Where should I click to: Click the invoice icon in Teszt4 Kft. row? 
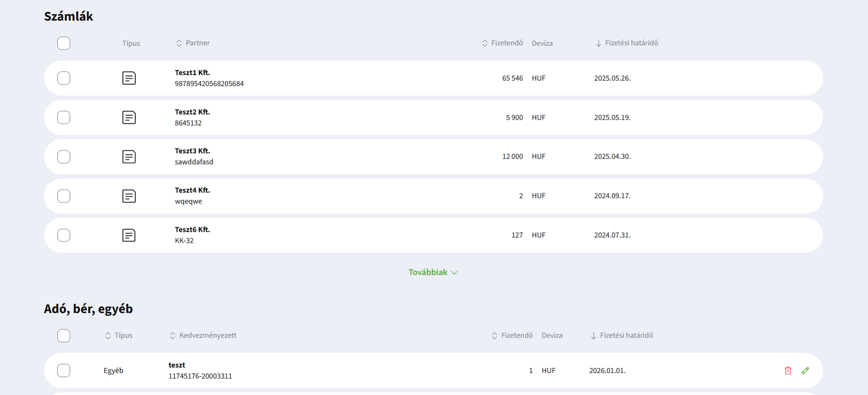pos(129,196)
